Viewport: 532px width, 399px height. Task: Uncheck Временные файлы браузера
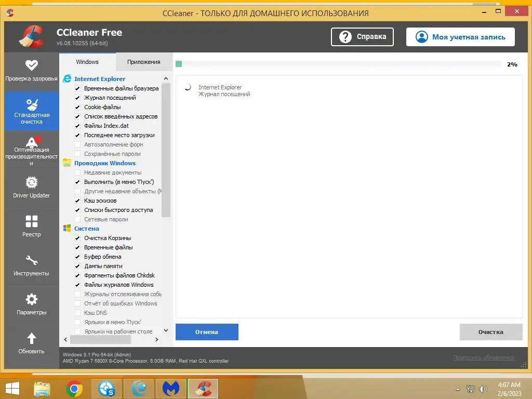77,88
